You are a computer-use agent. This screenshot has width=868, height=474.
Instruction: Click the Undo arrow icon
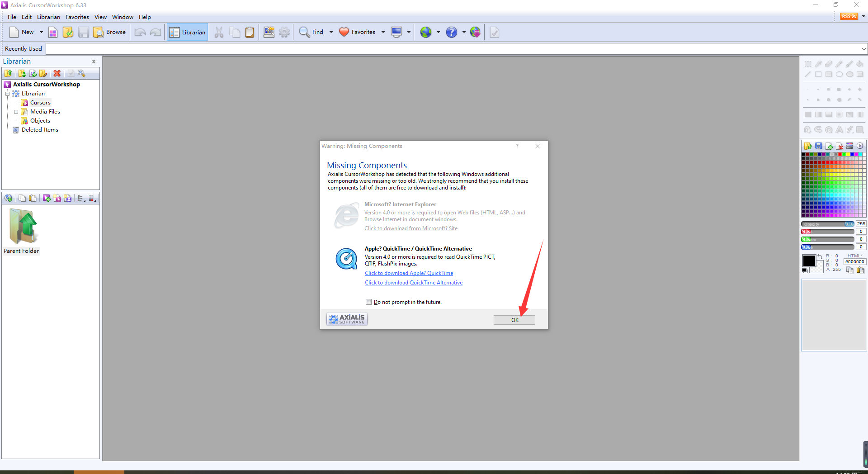(140, 32)
